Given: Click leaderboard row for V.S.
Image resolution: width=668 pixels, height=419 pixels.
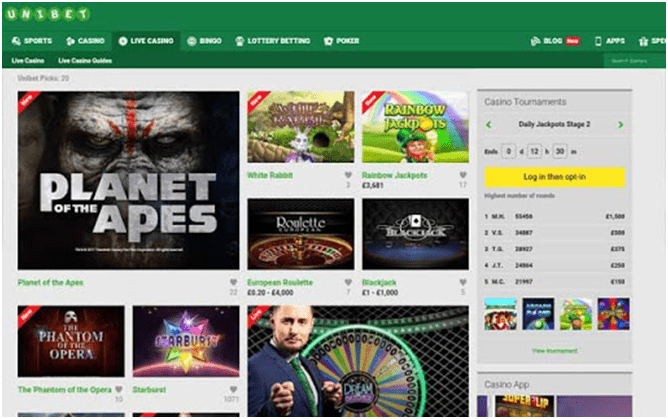Looking at the screenshot, I should 555,232.
